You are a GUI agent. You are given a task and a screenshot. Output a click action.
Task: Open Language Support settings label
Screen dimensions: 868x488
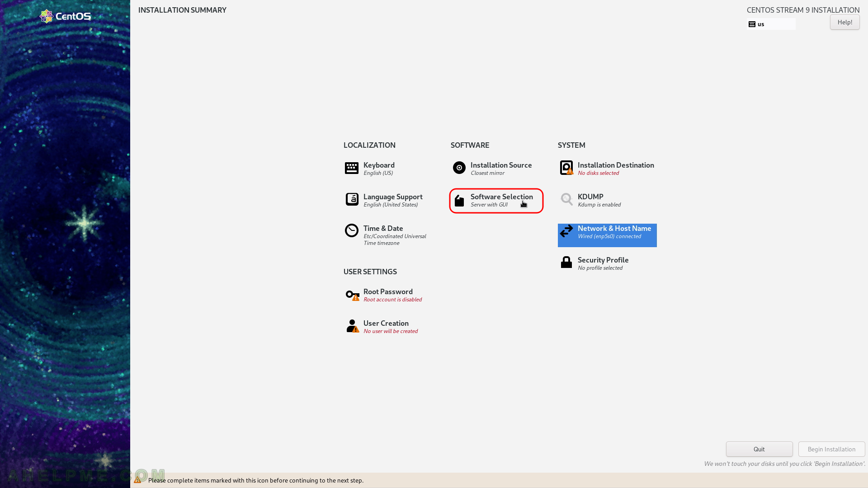click(393, 197)
